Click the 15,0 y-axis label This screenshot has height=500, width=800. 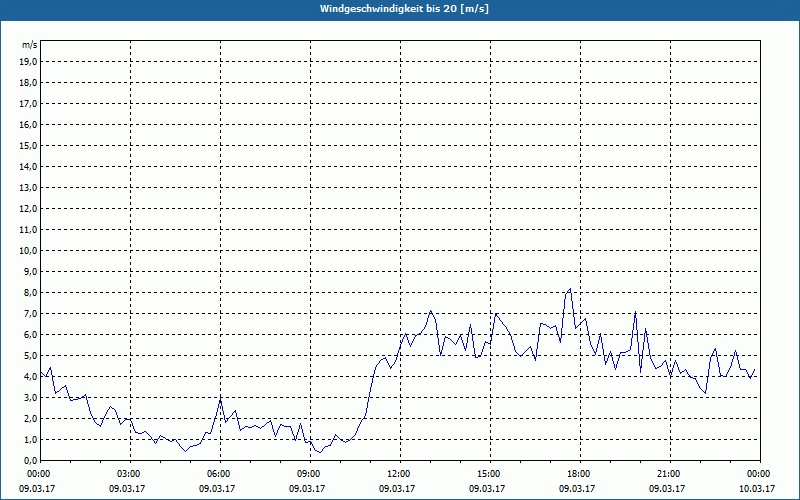28,145
